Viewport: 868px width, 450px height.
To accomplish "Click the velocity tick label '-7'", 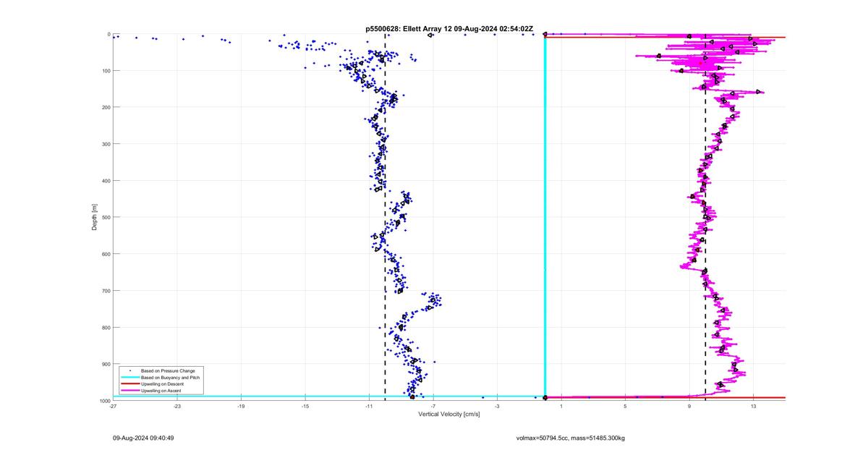I will click(433, 407).
